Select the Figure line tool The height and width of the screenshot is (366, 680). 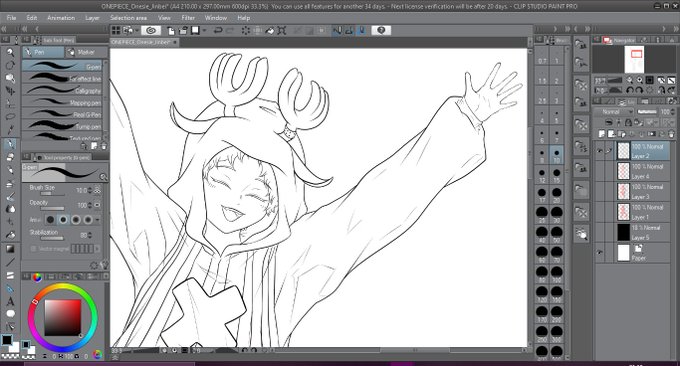(10, 262)
